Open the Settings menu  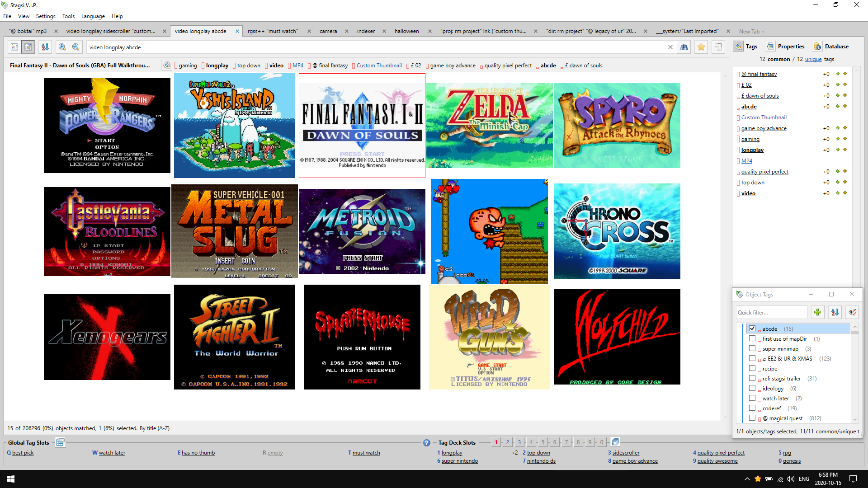pyautogui.click(x=46, y=16)
